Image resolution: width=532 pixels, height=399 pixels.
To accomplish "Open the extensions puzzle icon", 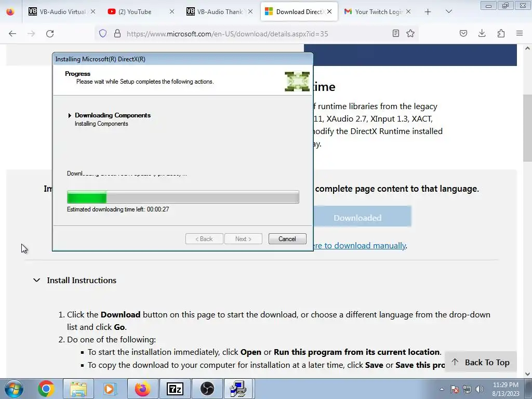I will (x=501, y=33).
